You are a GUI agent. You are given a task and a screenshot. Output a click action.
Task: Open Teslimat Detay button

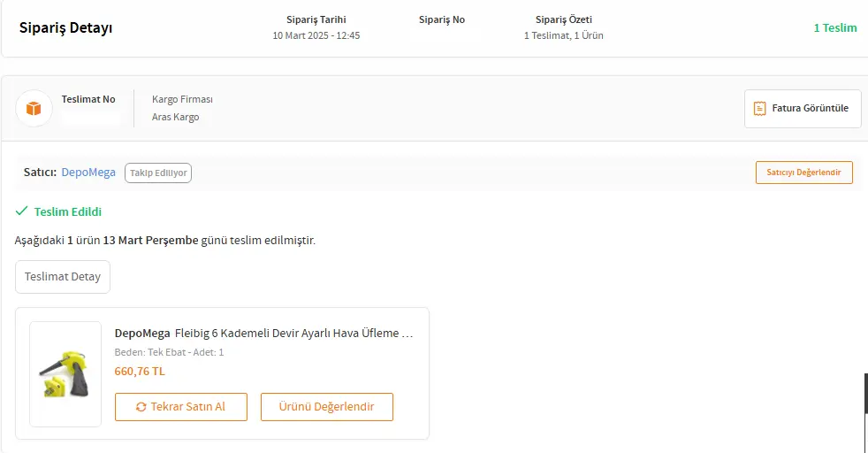63,277
